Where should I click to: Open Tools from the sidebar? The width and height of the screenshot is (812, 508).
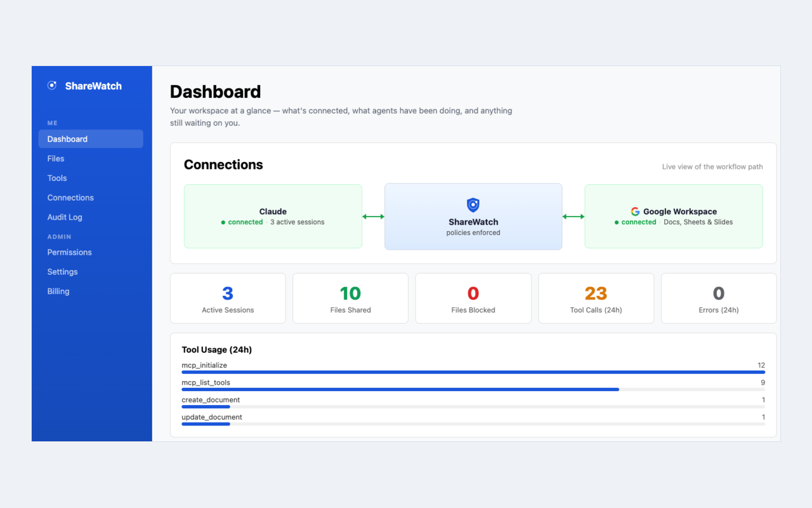[x=91, y=178]
